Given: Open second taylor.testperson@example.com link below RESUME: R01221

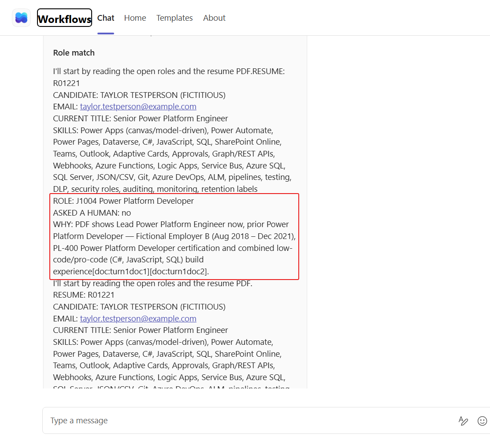Looking at the screenshot, I should point(138,318).
